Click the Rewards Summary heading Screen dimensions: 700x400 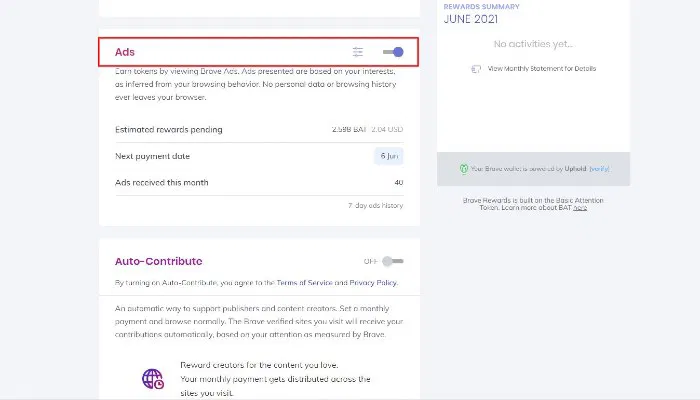480,7
